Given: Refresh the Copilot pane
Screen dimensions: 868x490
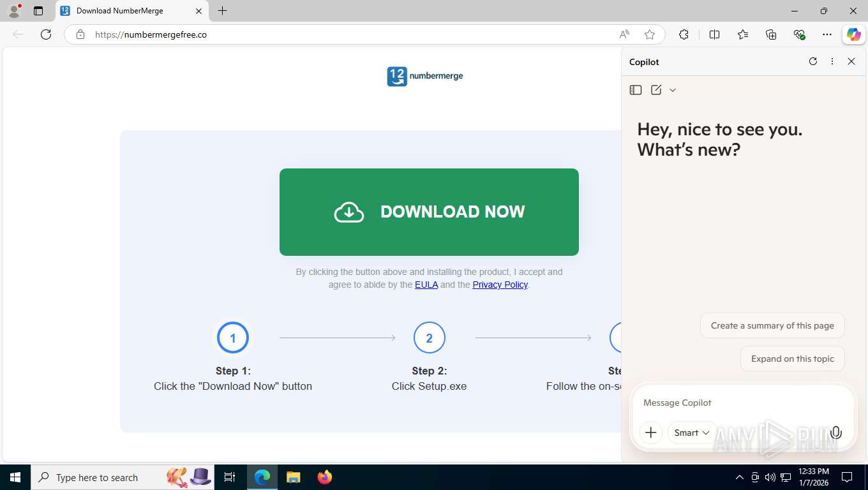Looking at the screenshot, I should [x=813, y=61].
